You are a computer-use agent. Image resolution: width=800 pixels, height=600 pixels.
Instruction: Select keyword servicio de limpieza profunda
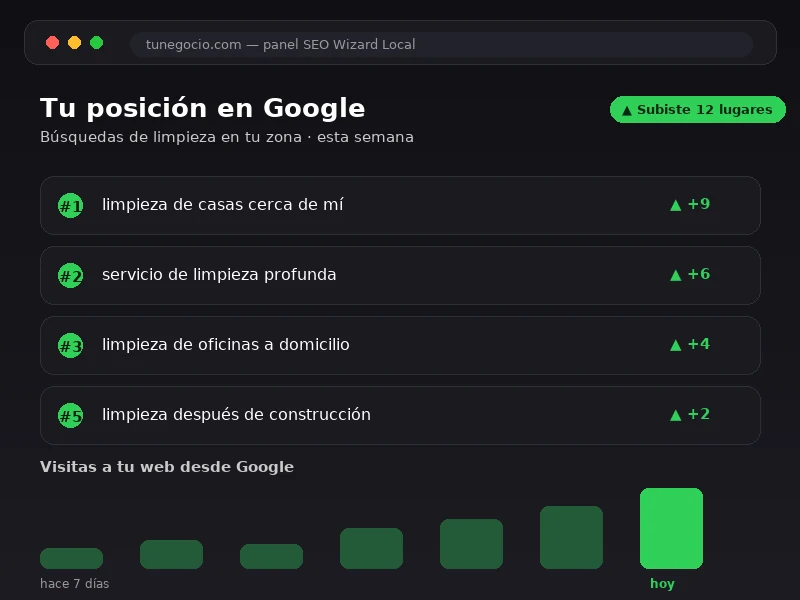[x=219, y=274]
